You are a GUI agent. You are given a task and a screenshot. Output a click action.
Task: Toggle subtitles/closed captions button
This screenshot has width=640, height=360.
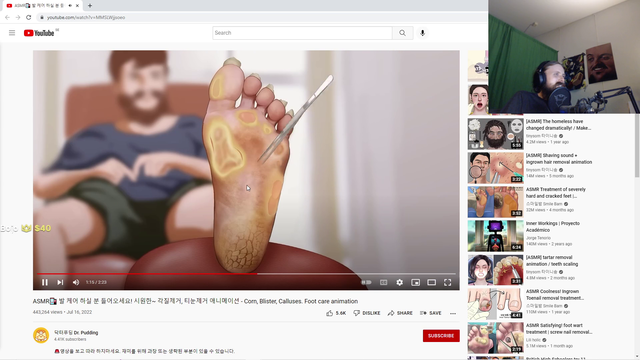(x=383, y=282)
